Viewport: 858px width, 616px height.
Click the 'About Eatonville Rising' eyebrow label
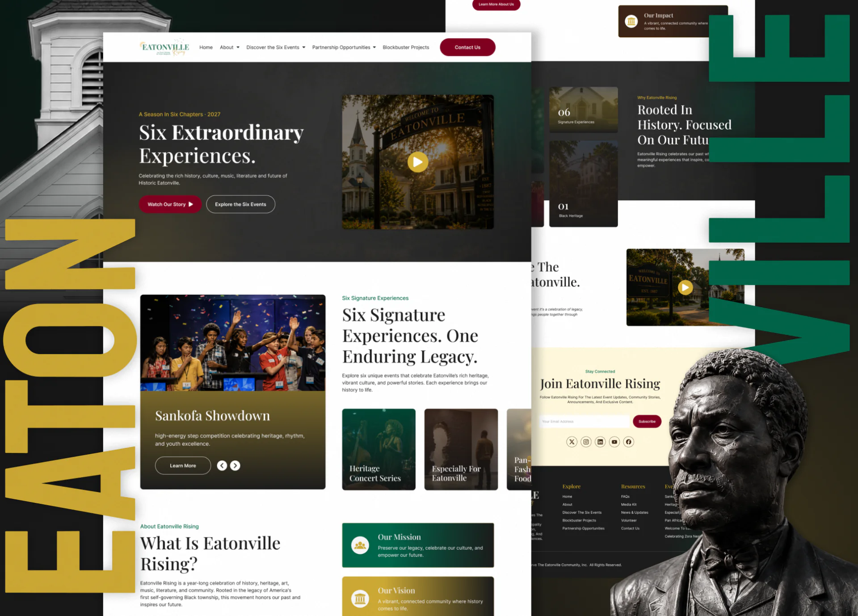169,527
